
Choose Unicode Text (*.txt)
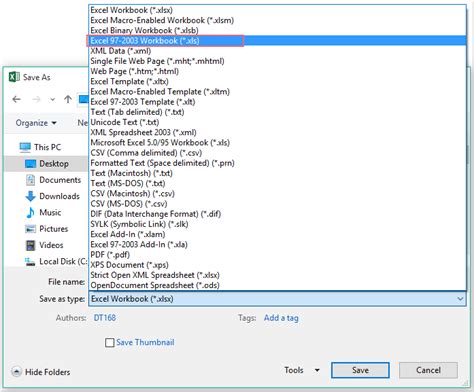tap(277, 122)
